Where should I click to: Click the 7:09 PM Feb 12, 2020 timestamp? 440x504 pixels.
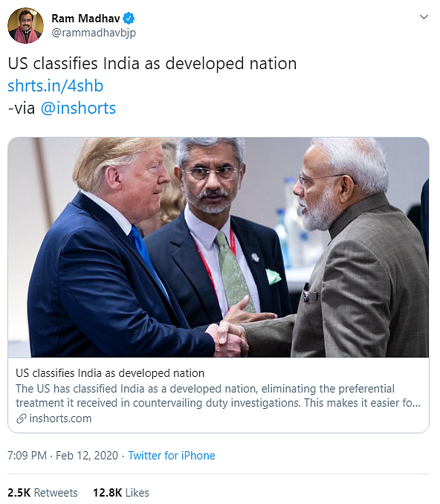click(x=62, y=456)
